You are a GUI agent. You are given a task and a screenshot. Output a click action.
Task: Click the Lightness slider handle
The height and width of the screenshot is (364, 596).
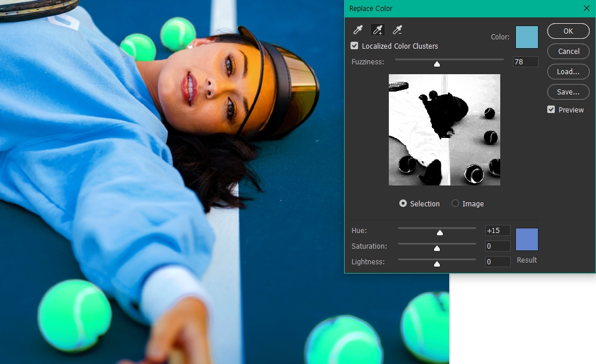tap(437, 264)
